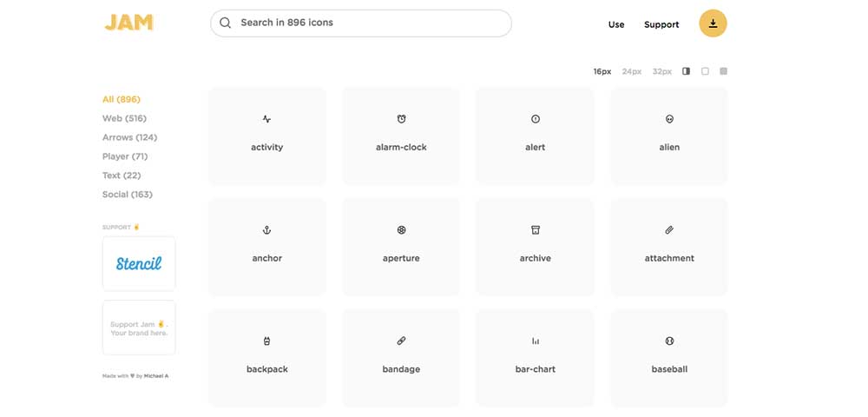868x417 pixels.
Task: Toggle the half-filled style icon
Action: pyautogui.click(x=686, y=71)
